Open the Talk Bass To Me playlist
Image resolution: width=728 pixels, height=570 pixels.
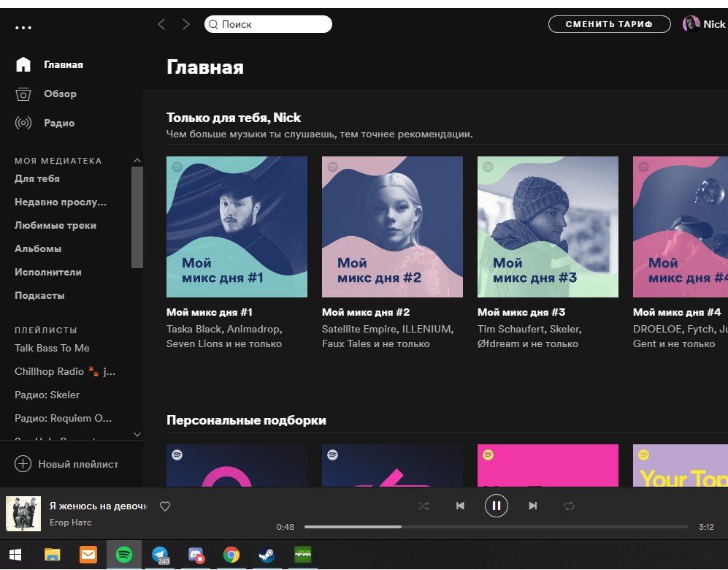tap(52, 348)
